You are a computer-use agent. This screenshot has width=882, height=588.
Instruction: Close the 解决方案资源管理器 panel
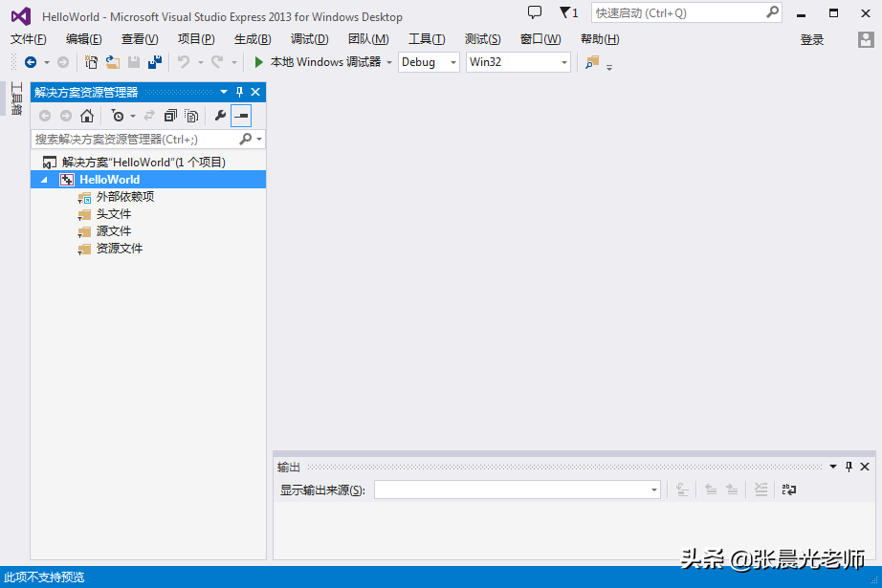pyautogui.click(x=255, y=92)
